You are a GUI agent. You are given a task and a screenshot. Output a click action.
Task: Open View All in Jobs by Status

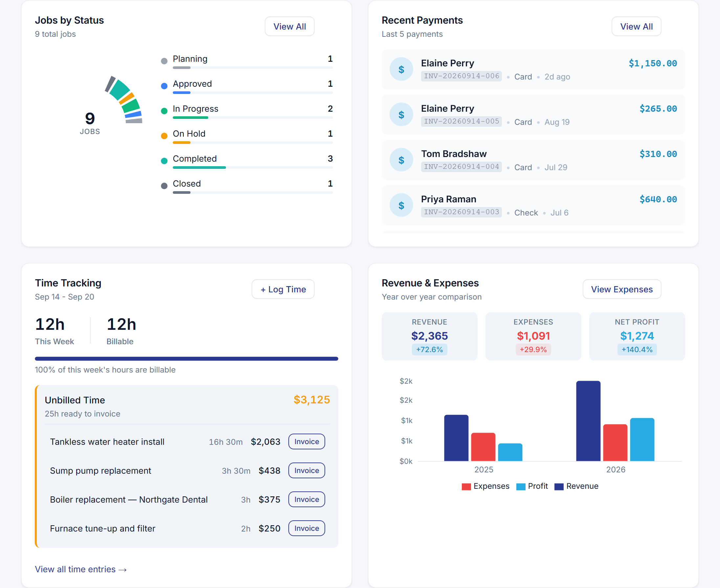290,26
